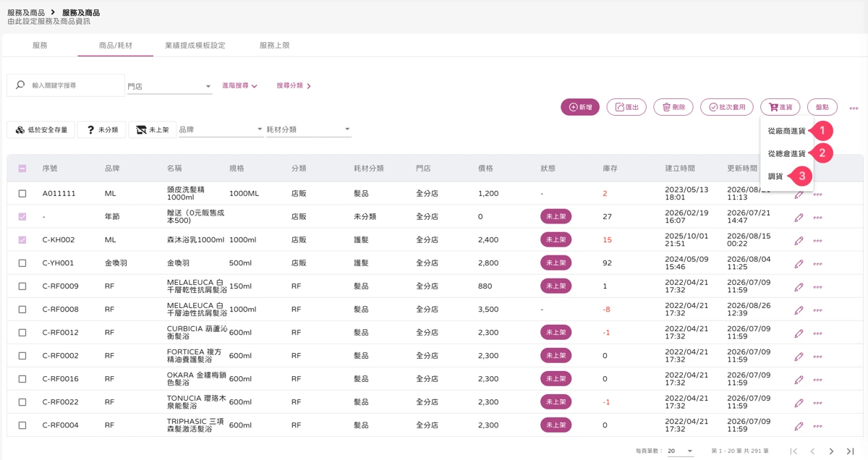The image size is (868, 460).
Task: Click the 匯出 export button
Action: tap(626, 107)
